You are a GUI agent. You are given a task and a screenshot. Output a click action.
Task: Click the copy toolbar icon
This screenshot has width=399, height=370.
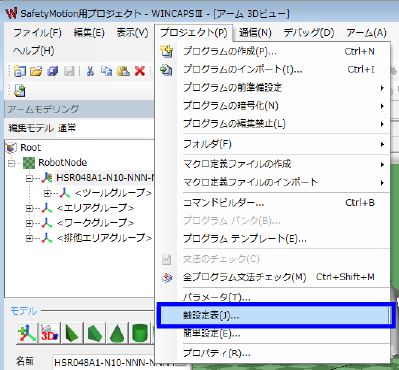click(x=106, y=71)
